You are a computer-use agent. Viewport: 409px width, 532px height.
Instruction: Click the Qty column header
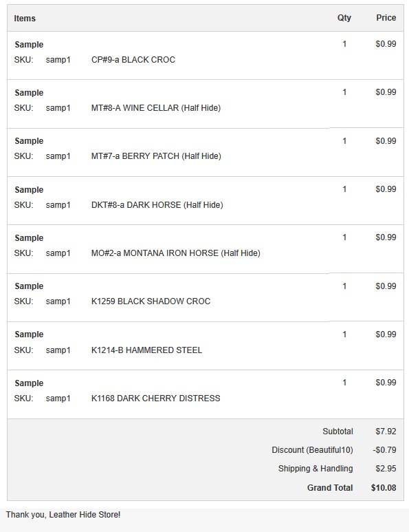[x=344, y=18]
